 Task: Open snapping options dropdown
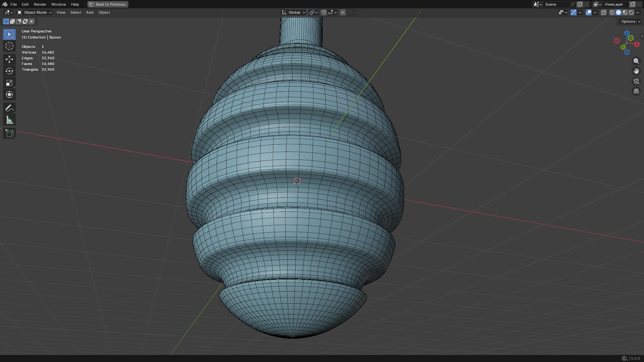point(332,12)
